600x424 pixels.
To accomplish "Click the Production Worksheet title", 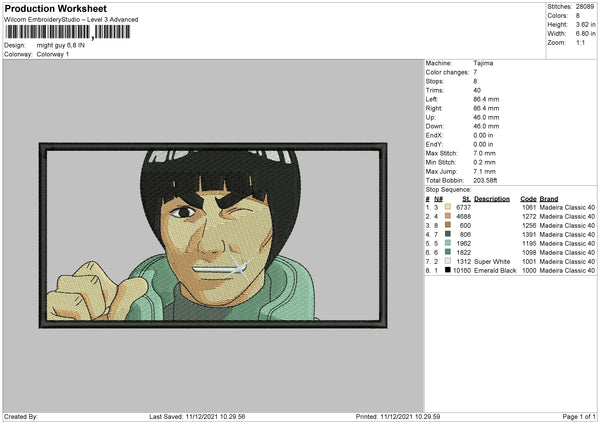I will (x=56, y=9).
